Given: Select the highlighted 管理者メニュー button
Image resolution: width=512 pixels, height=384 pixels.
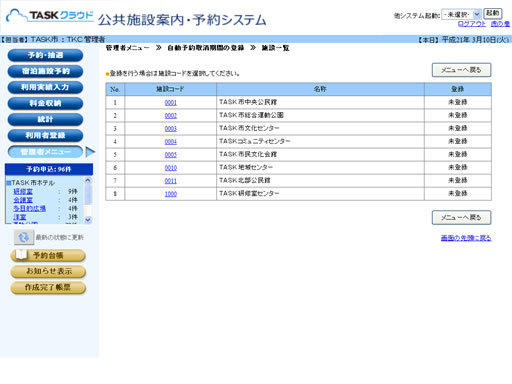Looking at the screenshot, I should pos(45,152).
